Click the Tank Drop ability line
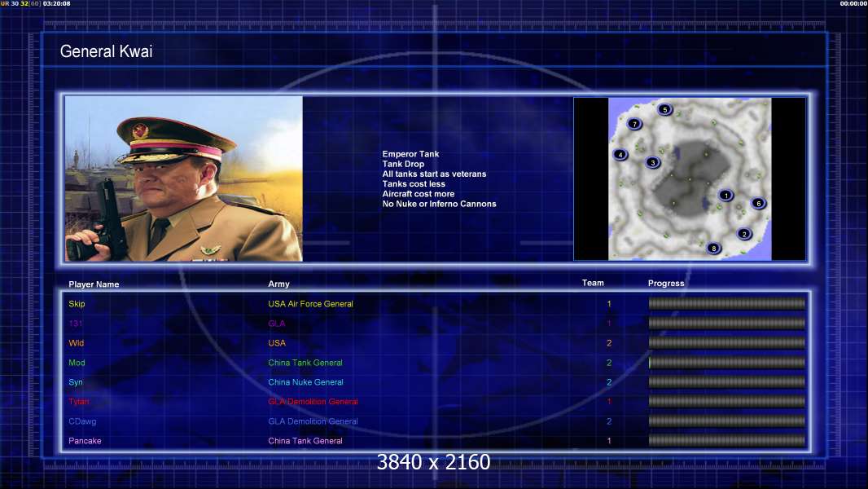The height and width of the screenshot is (489, 868). (403, 164)
